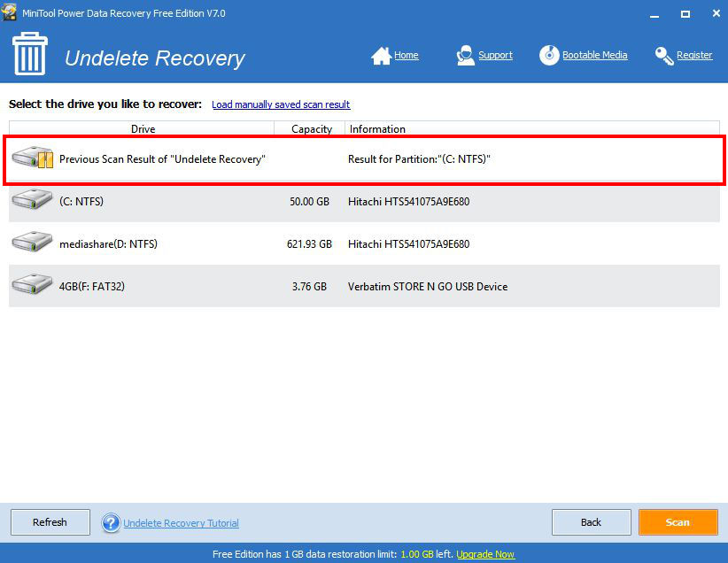Click Hitachi info in the mediashare row
This screenshot has width=728, height=563.
click(408, 244)
